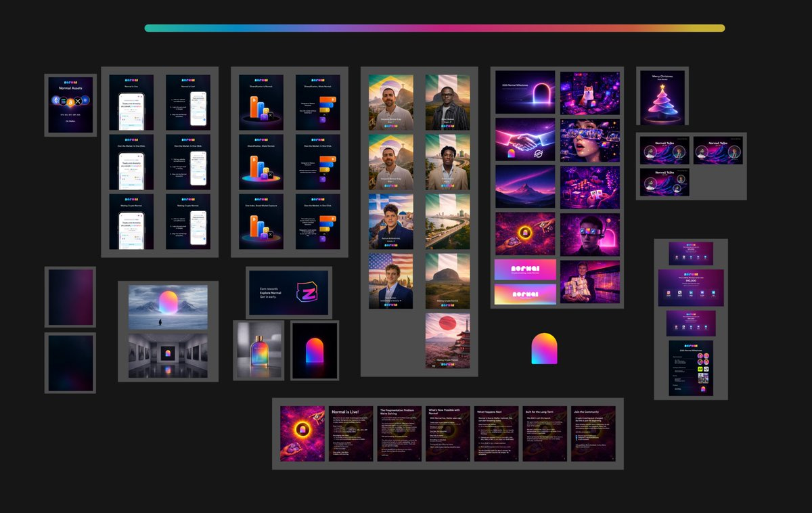Select Nigerian portrait of man wearing glasses
This screenshot has width=812, height=513.
click(447, 102)
